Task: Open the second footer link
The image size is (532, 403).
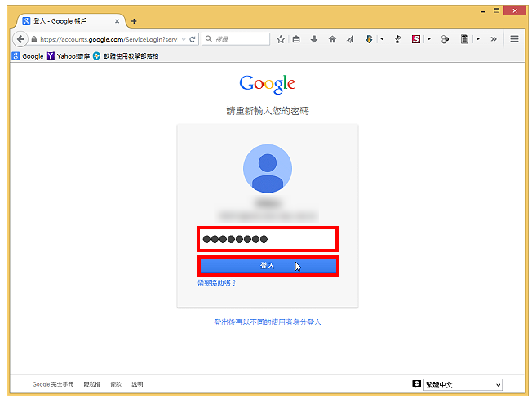Action: pyautogui.click(x=92, y=384)
